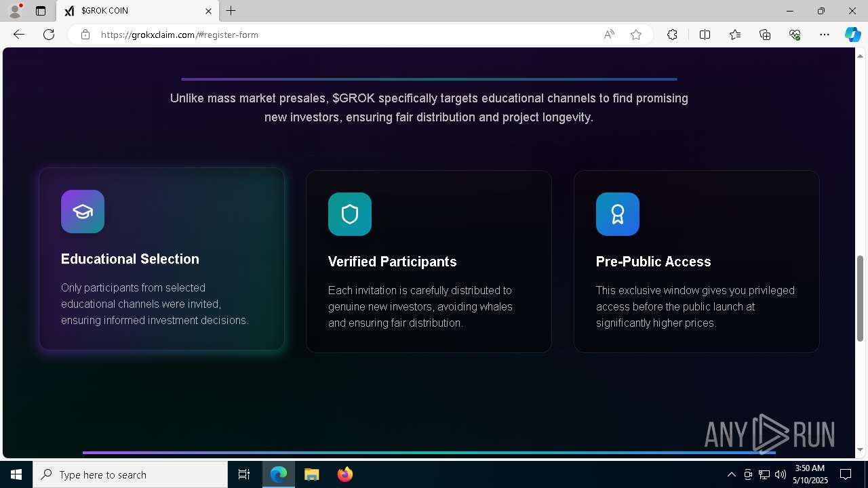The height and width of the screenshot is (488, 868).
Task: Open Browser essentials heart icon
Action: (795, 35)
